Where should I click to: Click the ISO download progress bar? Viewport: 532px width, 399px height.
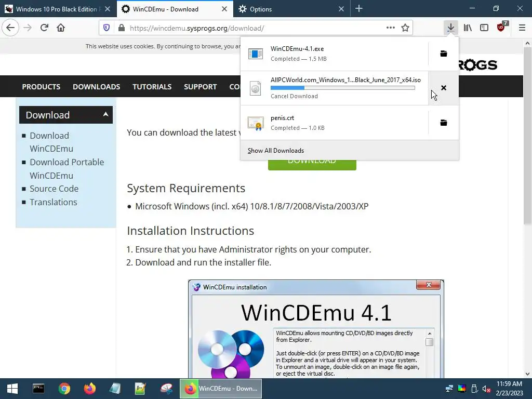(x=343, y=88)
